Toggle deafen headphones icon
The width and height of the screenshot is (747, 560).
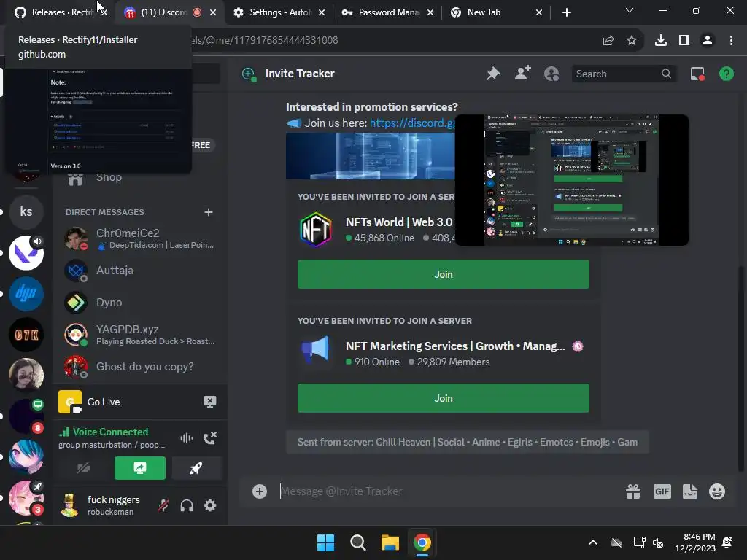187,505
